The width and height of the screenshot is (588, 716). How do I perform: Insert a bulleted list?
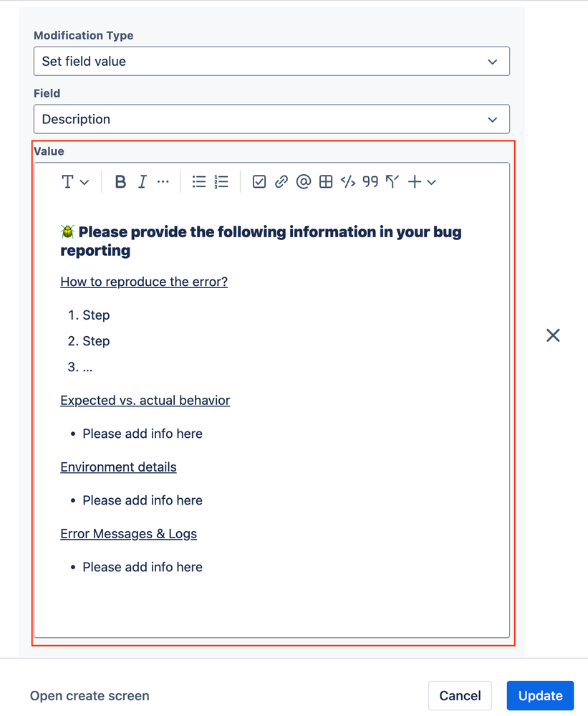click(x=198, y=181)
